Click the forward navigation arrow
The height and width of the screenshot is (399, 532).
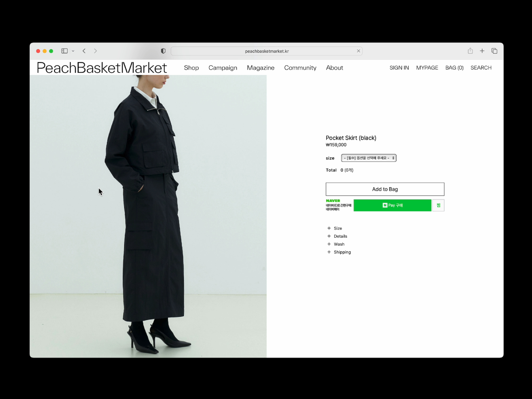tap(95, 51)
